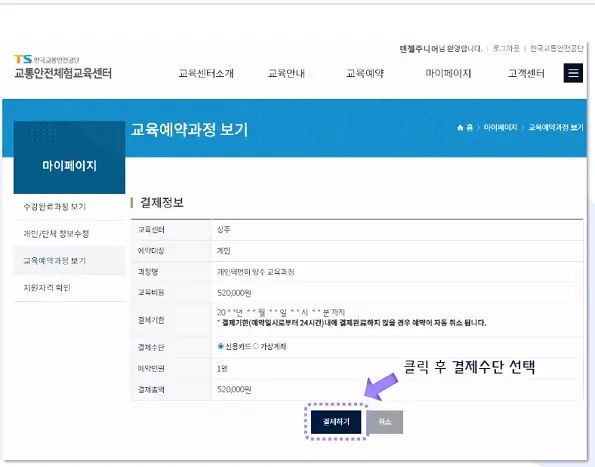
Task: Click the 결제총액 value 520,000원
Action: coord(234,390)
